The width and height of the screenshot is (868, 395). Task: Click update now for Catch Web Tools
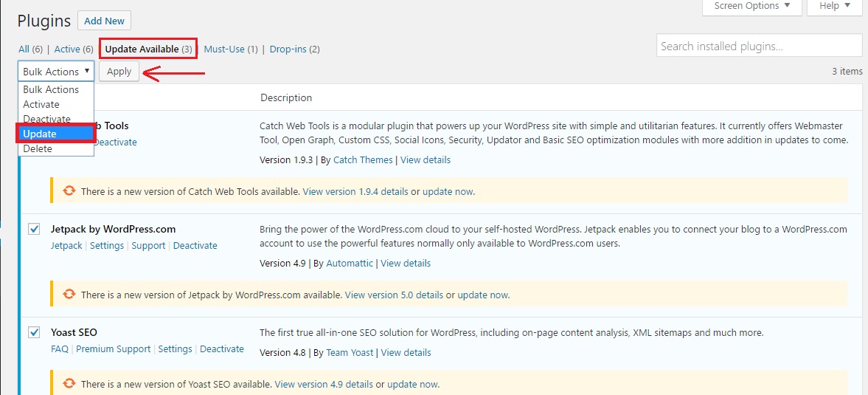coord(448,192)
